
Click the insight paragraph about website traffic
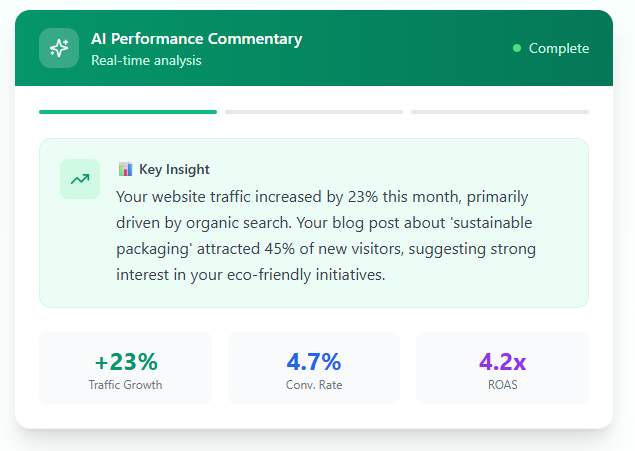click(326, 236)
